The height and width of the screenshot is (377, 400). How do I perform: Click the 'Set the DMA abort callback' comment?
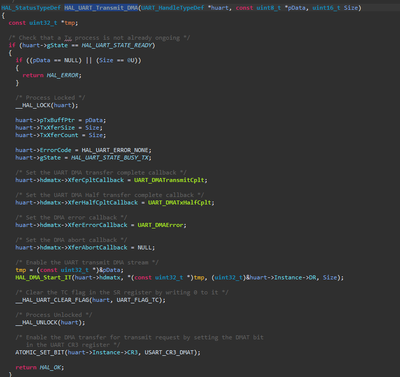71,240
